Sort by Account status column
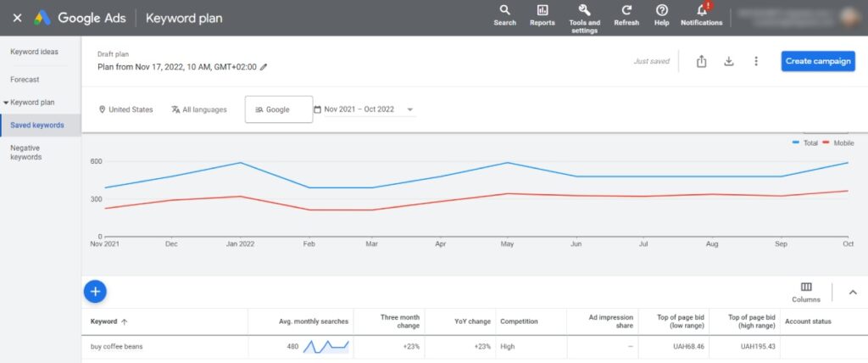 point(808,321)
